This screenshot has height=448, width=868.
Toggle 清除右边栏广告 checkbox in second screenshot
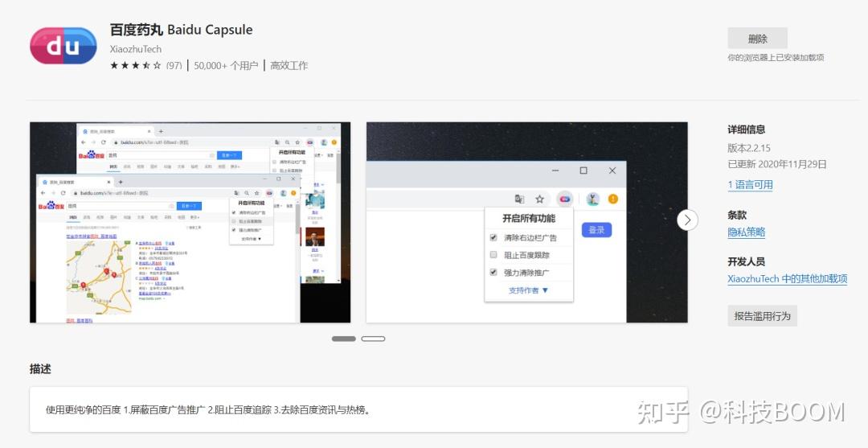pos(493,237)
